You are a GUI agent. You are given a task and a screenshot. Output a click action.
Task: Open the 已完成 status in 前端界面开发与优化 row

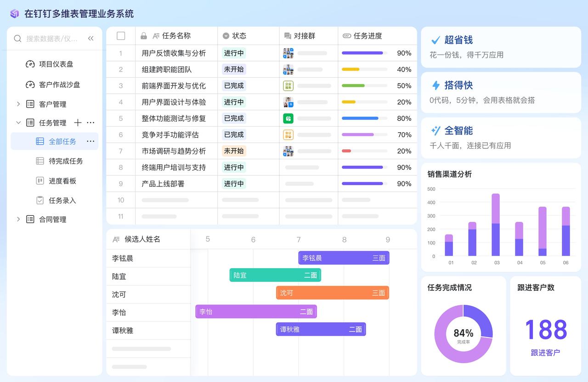pos(234,86)
